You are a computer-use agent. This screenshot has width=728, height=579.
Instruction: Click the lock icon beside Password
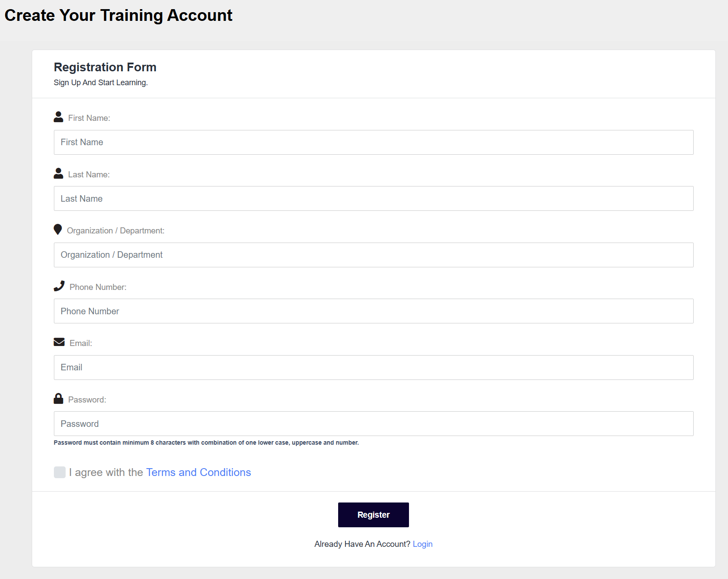(x=58, y=398)
